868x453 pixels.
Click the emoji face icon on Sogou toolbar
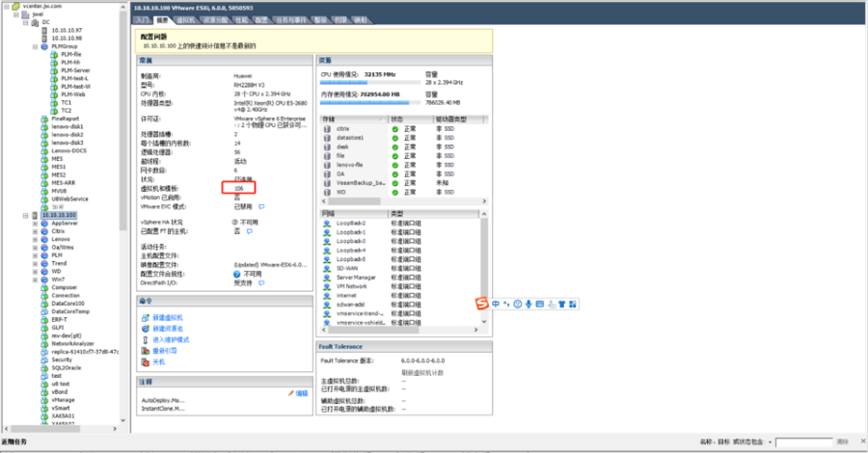[x=518, y=304]
